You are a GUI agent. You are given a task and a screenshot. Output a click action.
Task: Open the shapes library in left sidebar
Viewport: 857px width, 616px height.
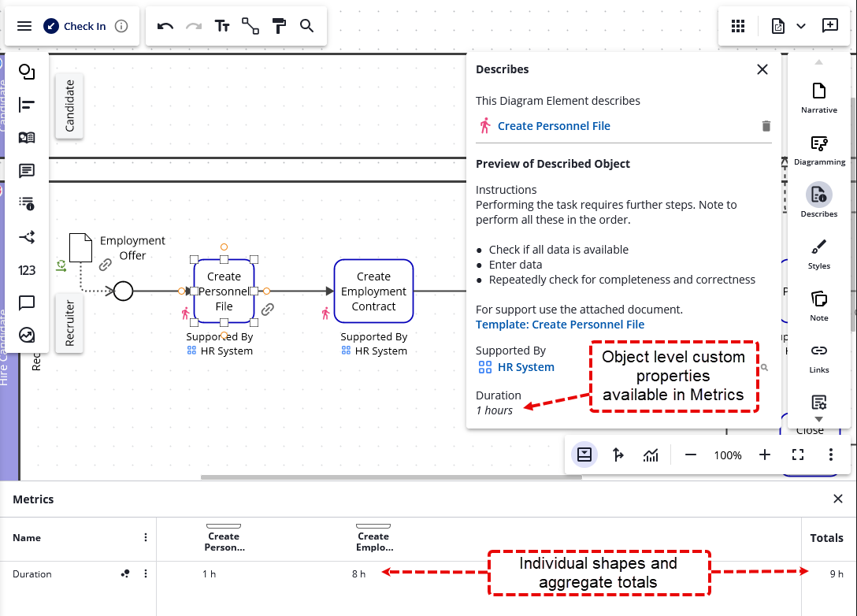[x=27, y=72]
